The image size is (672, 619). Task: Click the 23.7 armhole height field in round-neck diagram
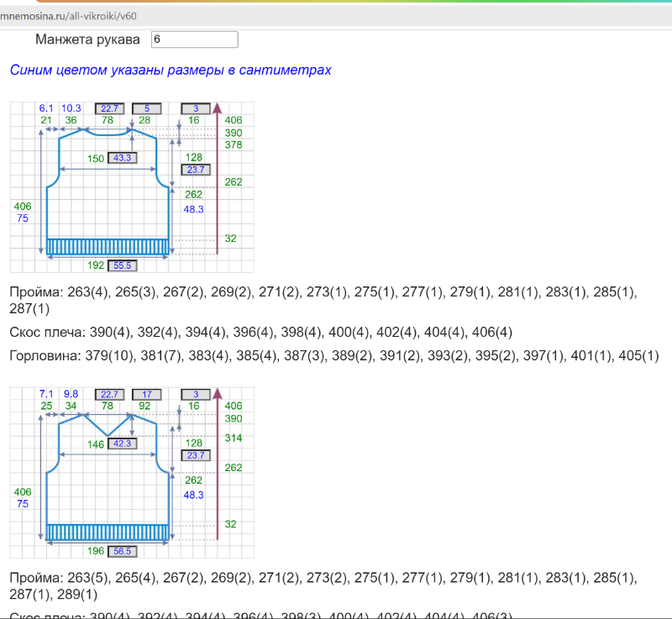coord(196,170)
